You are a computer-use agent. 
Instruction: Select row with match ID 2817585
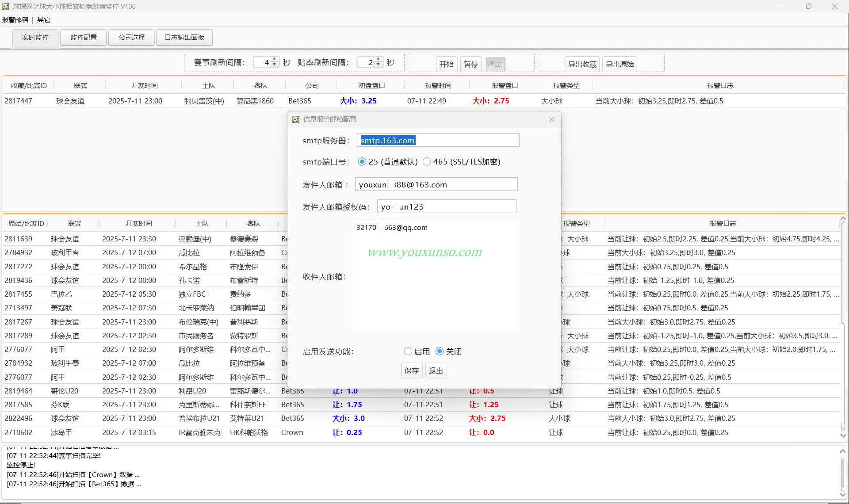421,405
